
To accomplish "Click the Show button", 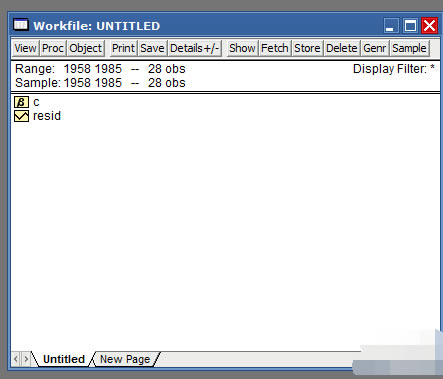I will [242, 48].
